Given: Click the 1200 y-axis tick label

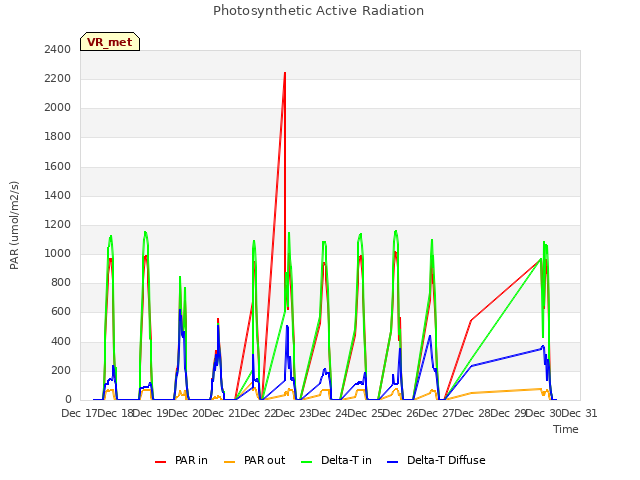Looking at the screenshot, I should click(58, 224).
